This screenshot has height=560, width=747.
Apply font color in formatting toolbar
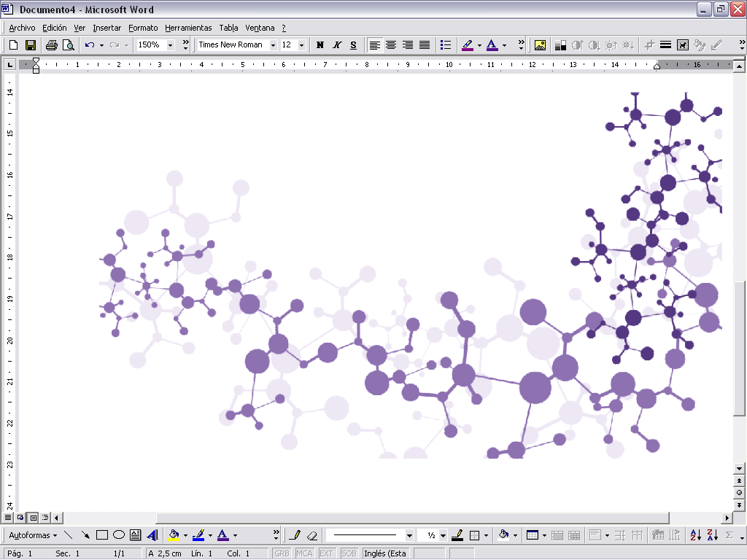[x=492, y=45]
